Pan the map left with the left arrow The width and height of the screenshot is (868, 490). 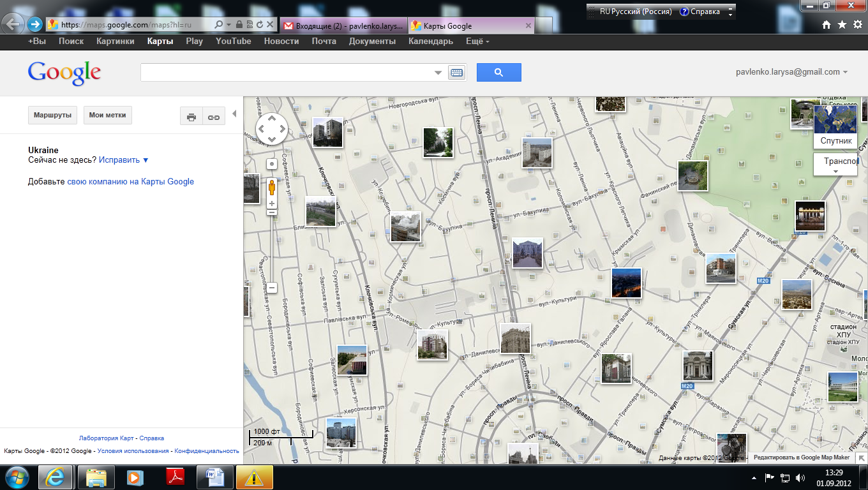260,129
